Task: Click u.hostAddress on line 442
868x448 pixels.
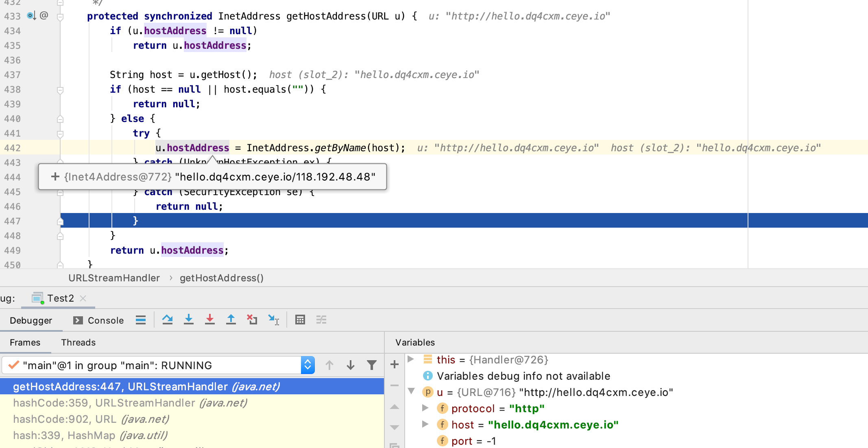Action: 192,148
